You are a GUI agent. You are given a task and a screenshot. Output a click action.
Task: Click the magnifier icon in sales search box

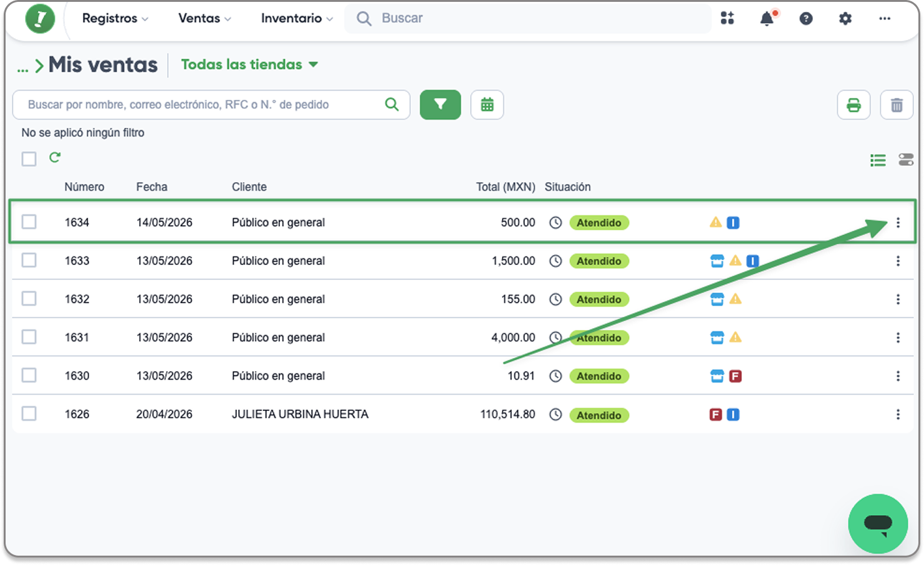tap(392, 104)
